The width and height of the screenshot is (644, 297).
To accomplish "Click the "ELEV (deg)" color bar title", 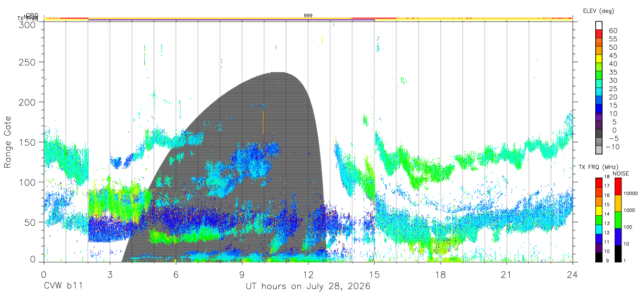I will point(598,10).
